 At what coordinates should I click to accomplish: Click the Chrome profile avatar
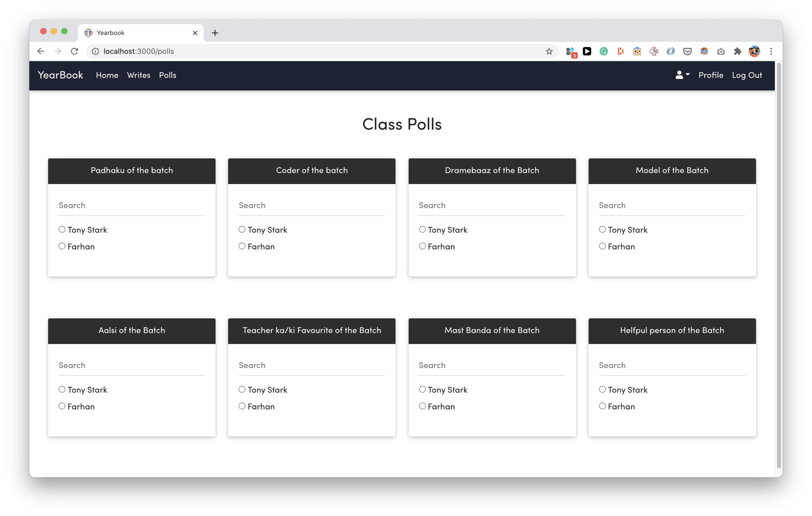pyautogui.click(x=754, y=51)
